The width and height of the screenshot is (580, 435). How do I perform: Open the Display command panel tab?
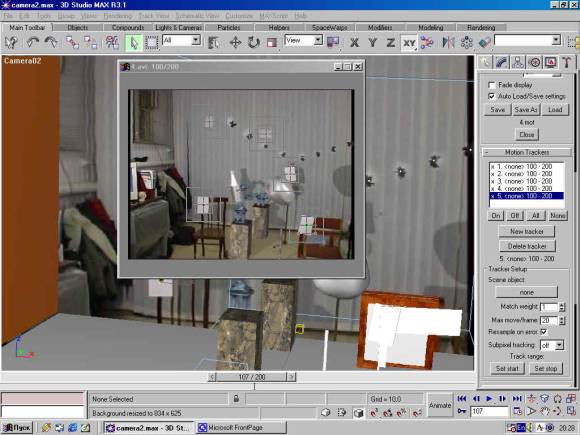tap(550, 62)
